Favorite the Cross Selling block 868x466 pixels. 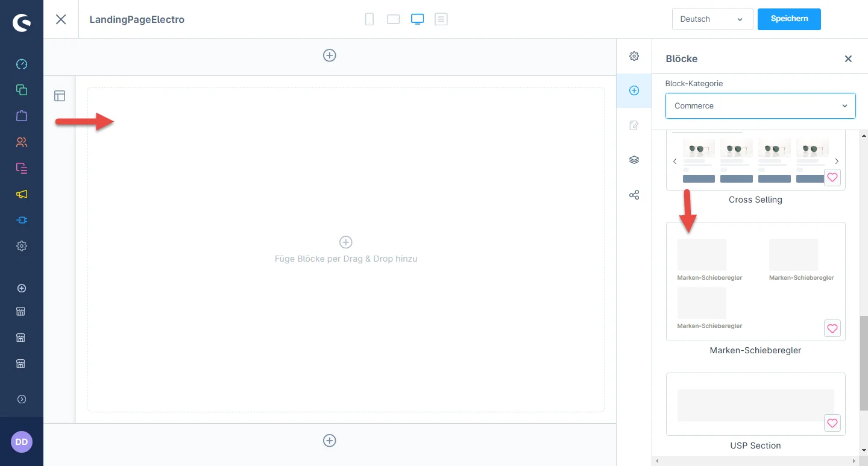click(832, 177)
